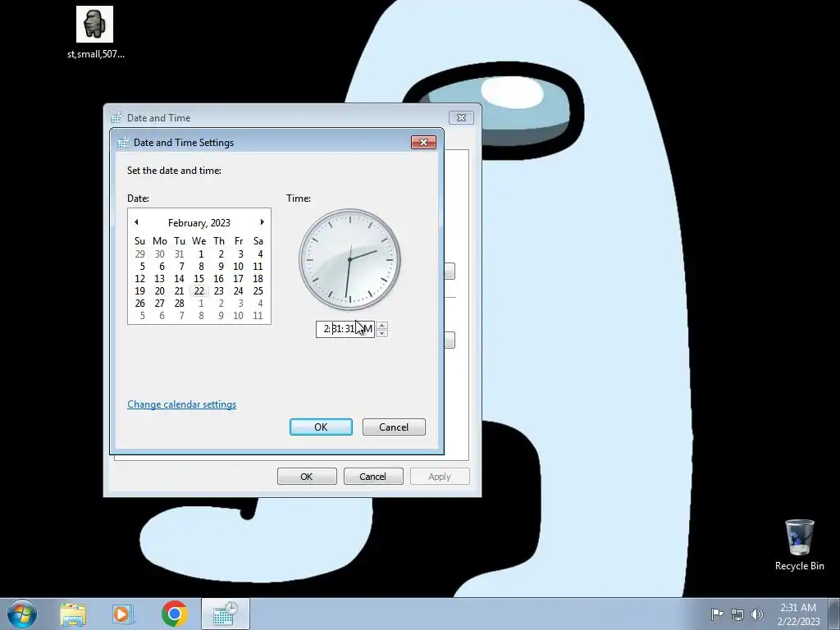Open Windows Explorer from the taskbar
840x630 pixels.
(x=73, y=614)
